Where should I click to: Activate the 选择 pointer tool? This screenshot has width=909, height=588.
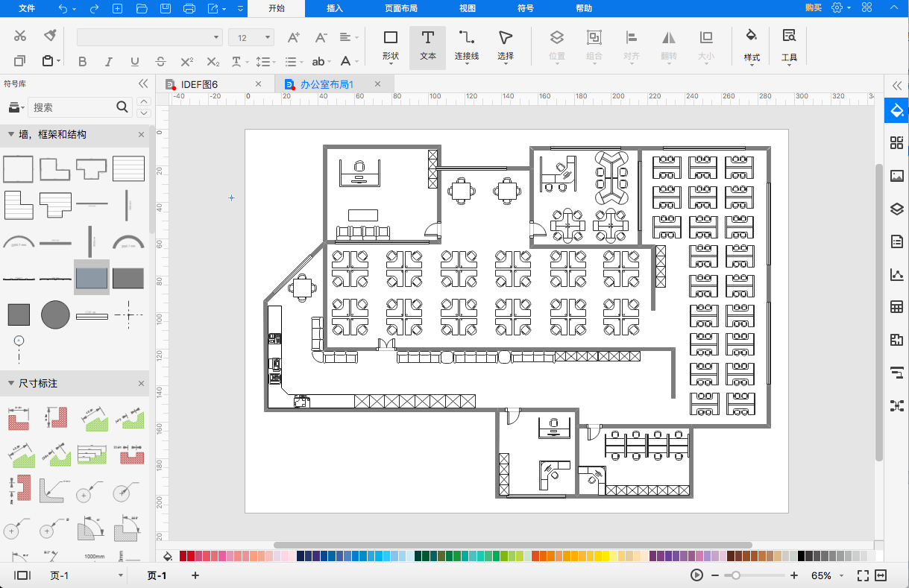(506, 46)
